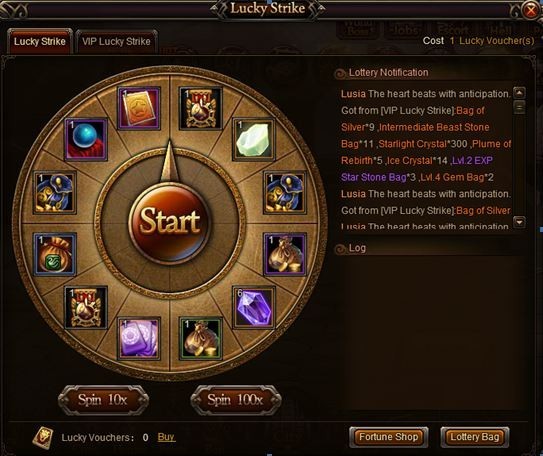
Task: Click the Buy link for Lucky Vouchers
Action: 166,437
